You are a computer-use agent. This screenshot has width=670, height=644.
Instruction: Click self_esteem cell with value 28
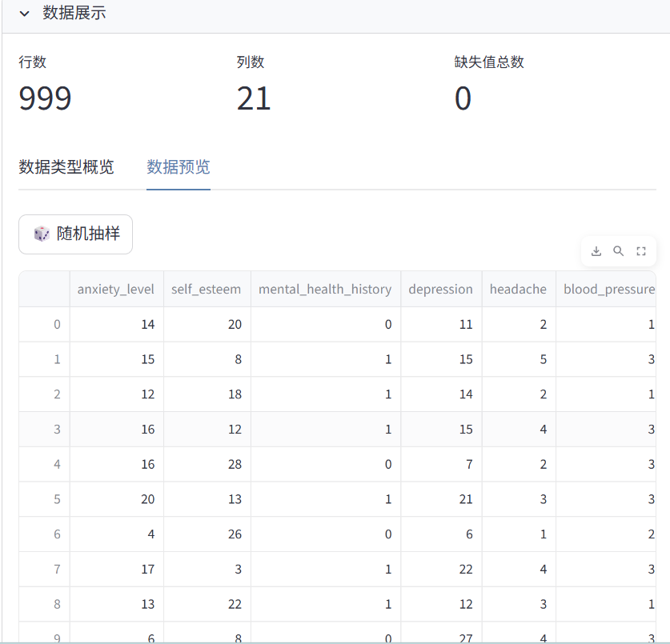coord(207,465)
